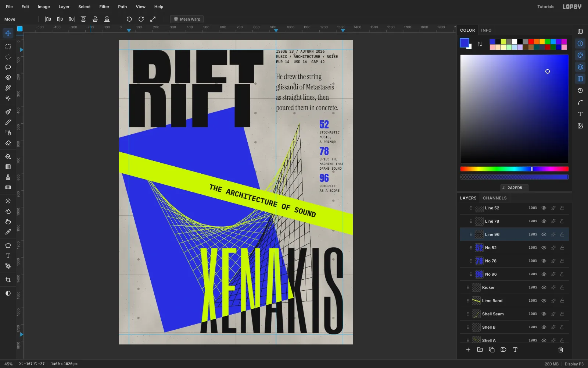Viewport: 588px width, 368px height.
Task: Select the Rectangular Marquee tool
Action: 8,47
